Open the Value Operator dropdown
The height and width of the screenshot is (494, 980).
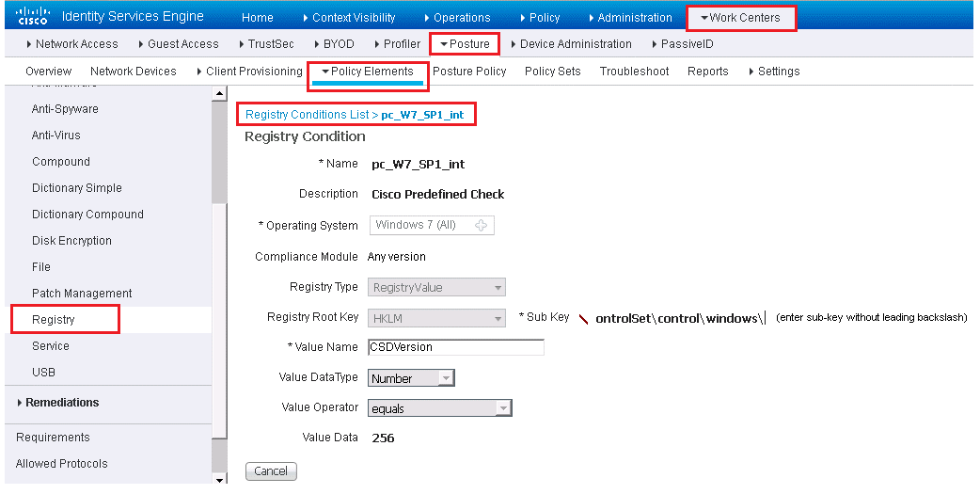(440, 408)
